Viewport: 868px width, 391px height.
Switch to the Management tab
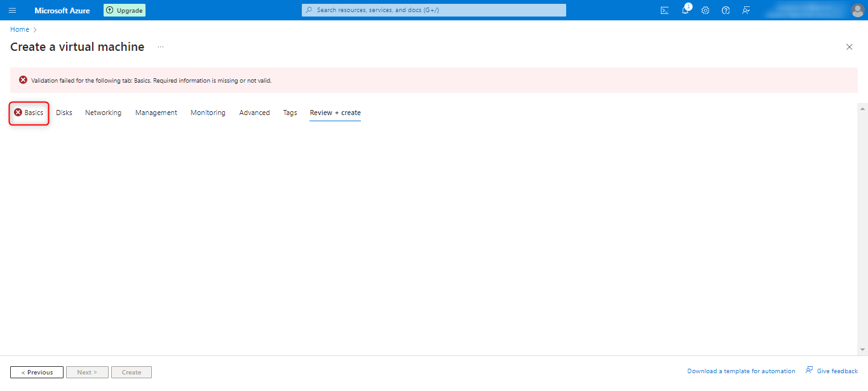156,113
